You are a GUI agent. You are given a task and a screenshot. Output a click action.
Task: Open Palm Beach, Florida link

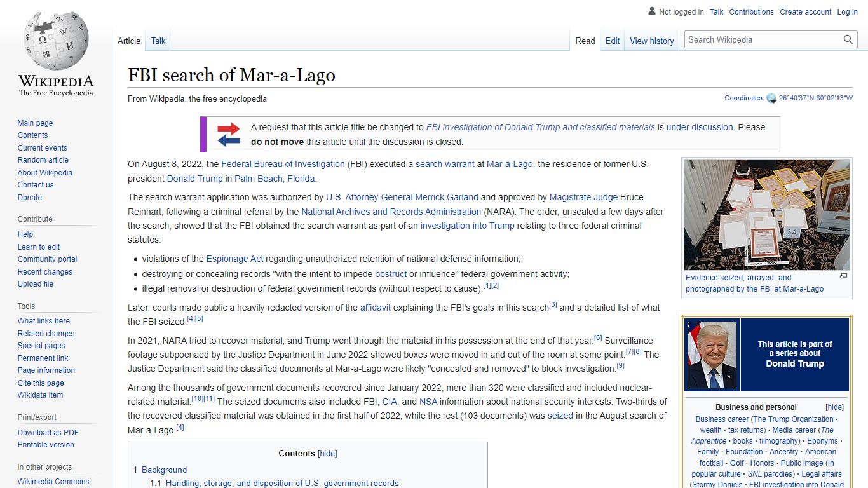point(275,179)
